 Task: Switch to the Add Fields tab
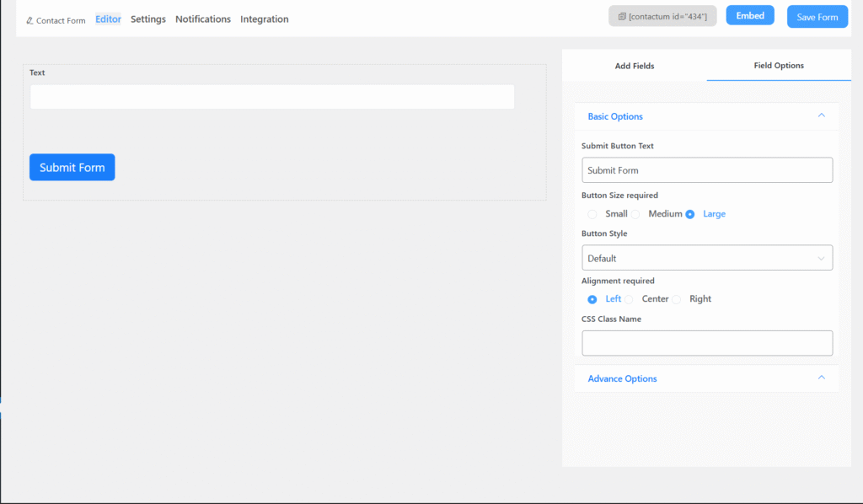[x=634, y=66]
